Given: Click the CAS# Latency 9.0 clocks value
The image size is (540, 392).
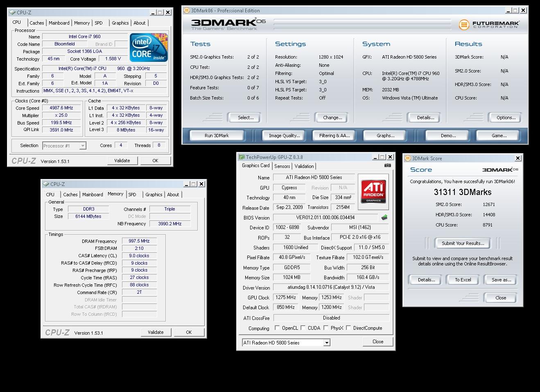Looking at the screenshot, I should pos(139,256).
